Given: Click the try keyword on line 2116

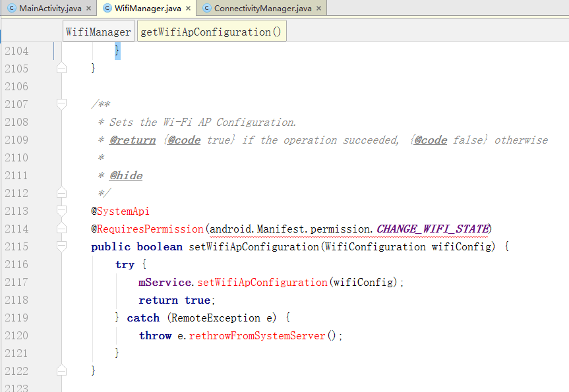Looking at the screenshot, I should tap(125, 265).
